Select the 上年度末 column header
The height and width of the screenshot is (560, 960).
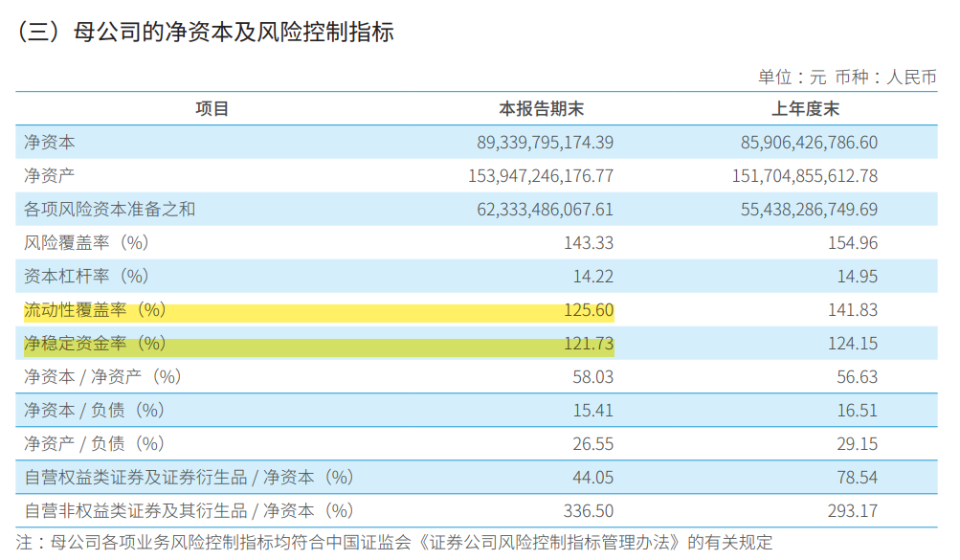pos(805,109)
